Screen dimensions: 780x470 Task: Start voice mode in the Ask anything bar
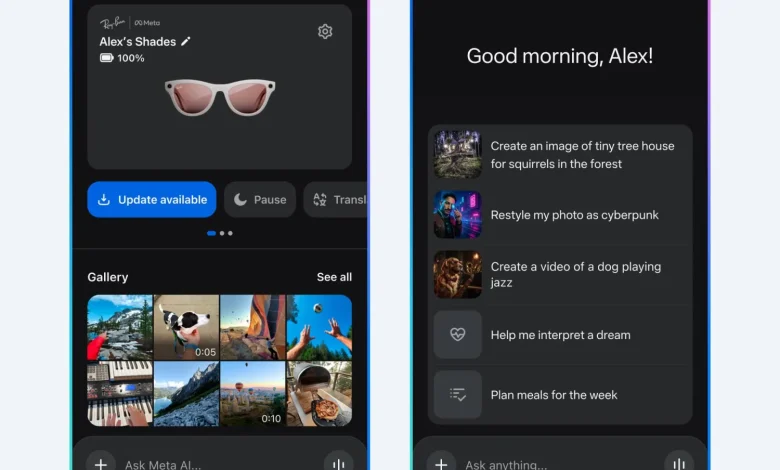pos(679,464)
